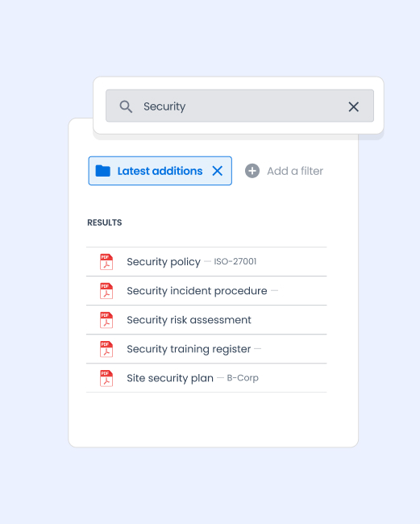Screen dimensions: 420x524
Task: Click the Add a filter text
Action: pyautogui.click(x=295, y=171)
